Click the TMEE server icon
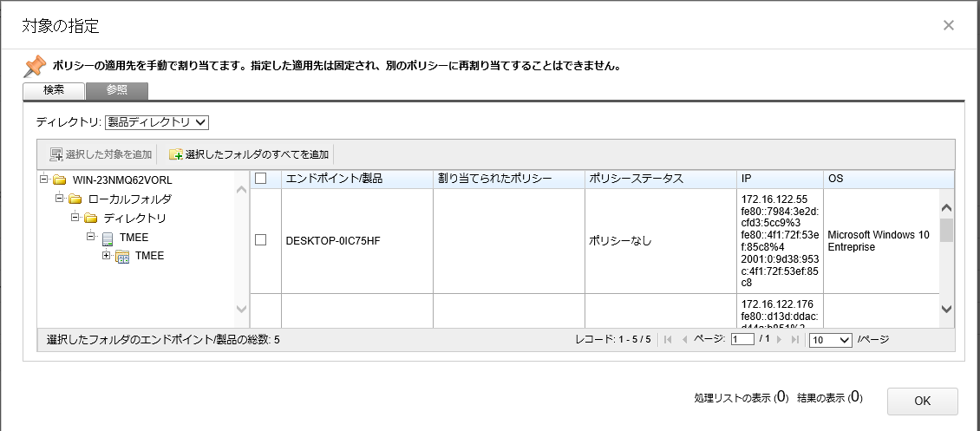The image size is (980, 431). (107, 238)
